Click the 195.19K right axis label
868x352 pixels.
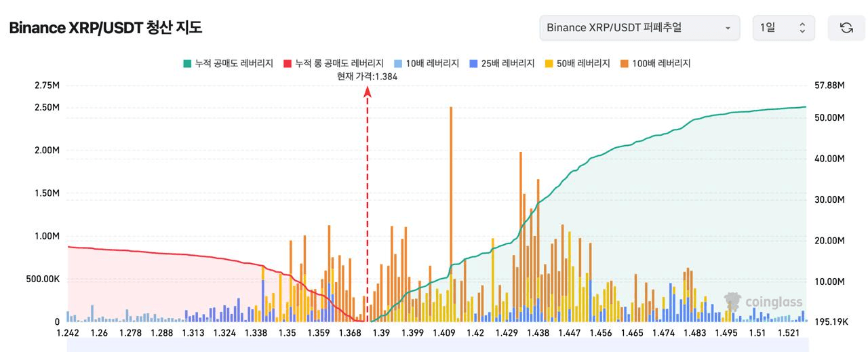pyautogui.click(x=831, y=321)
